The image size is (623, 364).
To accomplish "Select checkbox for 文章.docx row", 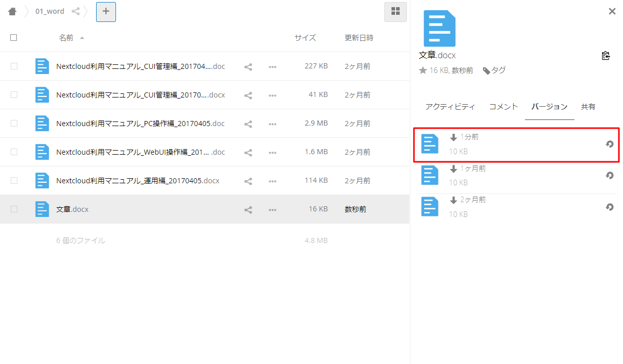I will point(14,209).
